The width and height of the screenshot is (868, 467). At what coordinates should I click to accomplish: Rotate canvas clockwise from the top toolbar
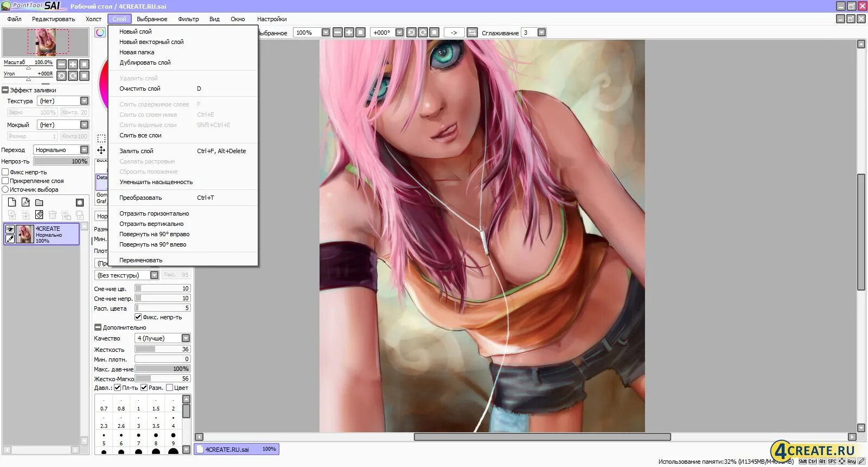[423, 33]
